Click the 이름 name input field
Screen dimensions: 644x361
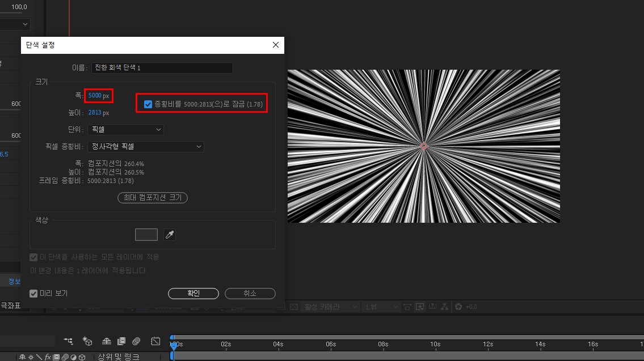pyautogui.click(x=162, y=67)
